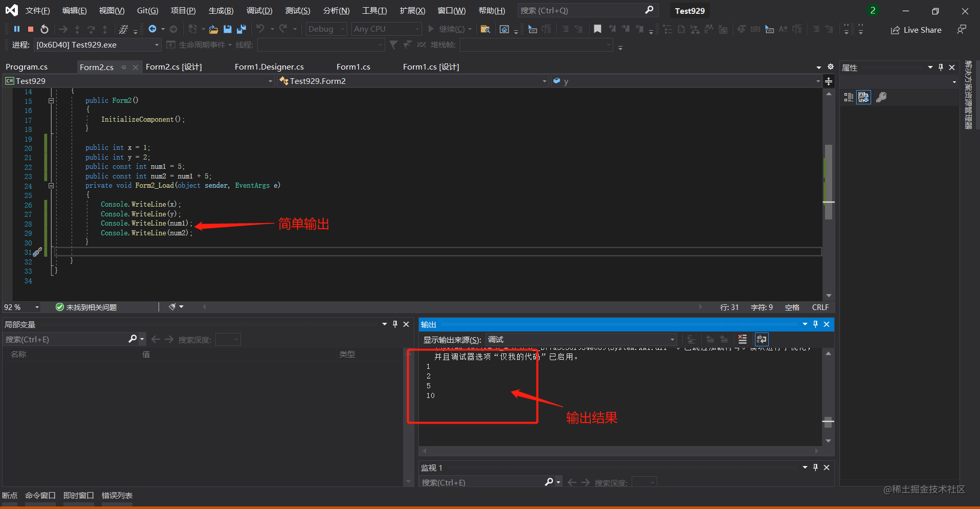Image resolution: width=980 pixels, height=509 pixels.
Task: Click the search magnifier in title bar
Action: [x=649, y=10]
